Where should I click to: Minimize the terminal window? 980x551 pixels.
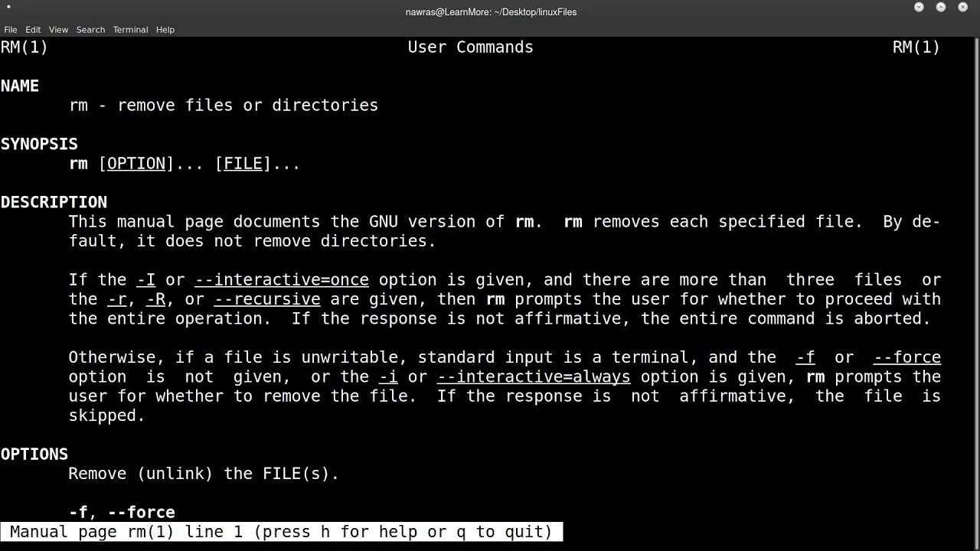click(919, 7)
